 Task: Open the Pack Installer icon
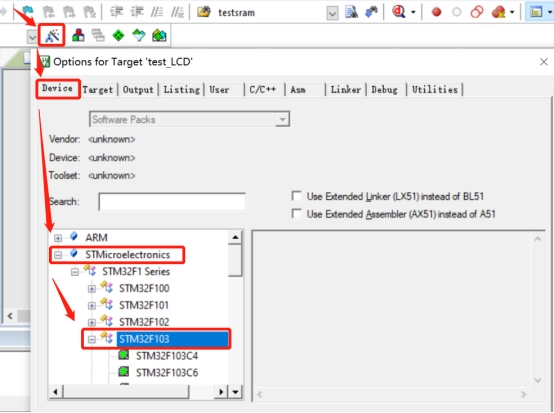point(159,35)
